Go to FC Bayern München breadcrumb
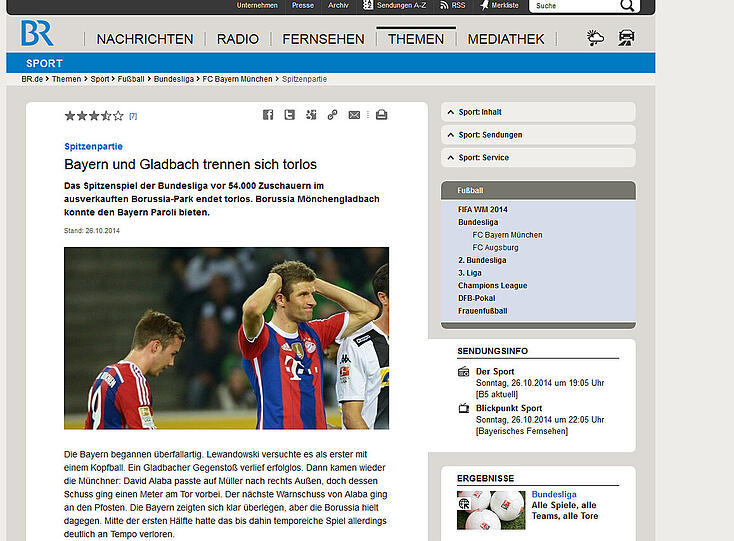 click(237, 79)
